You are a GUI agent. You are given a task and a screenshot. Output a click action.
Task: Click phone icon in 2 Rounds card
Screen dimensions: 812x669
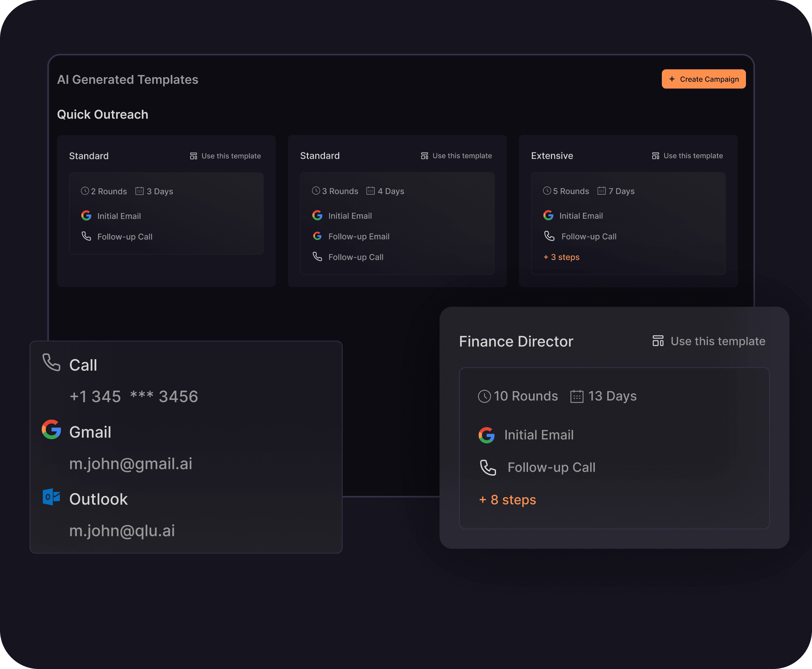click(x=86, y=236)
